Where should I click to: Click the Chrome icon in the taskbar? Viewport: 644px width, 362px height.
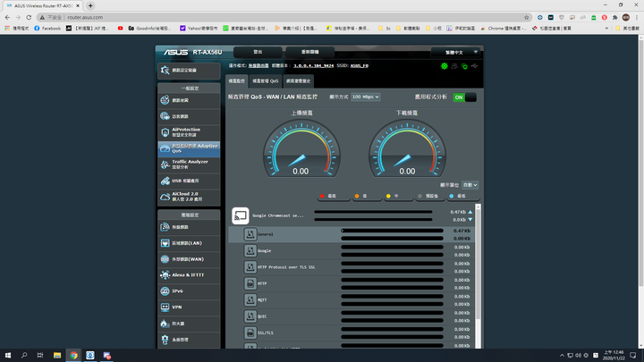73,355
